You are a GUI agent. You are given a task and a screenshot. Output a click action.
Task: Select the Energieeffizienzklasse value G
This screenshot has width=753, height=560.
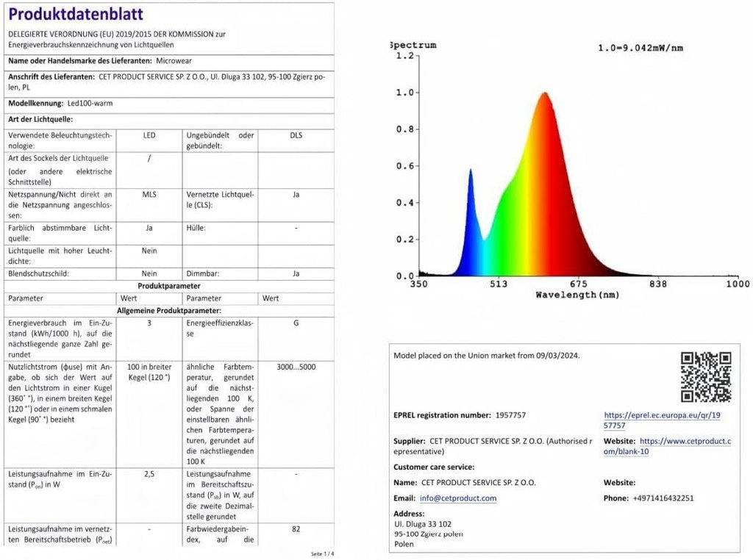[296, 323]
